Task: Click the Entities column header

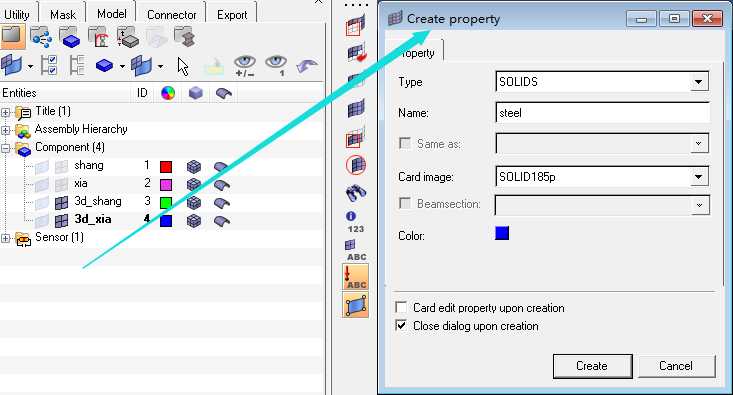Action: (19, 93)
